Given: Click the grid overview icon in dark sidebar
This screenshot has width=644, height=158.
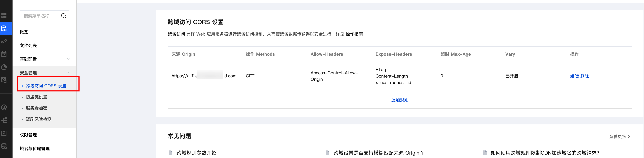Looking at the screenshot, I should tap(4, 16).
